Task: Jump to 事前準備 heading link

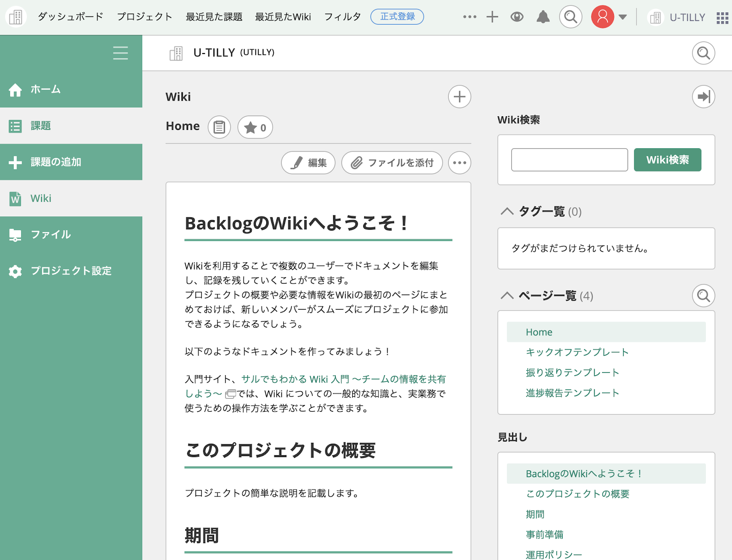Action: 544,534
